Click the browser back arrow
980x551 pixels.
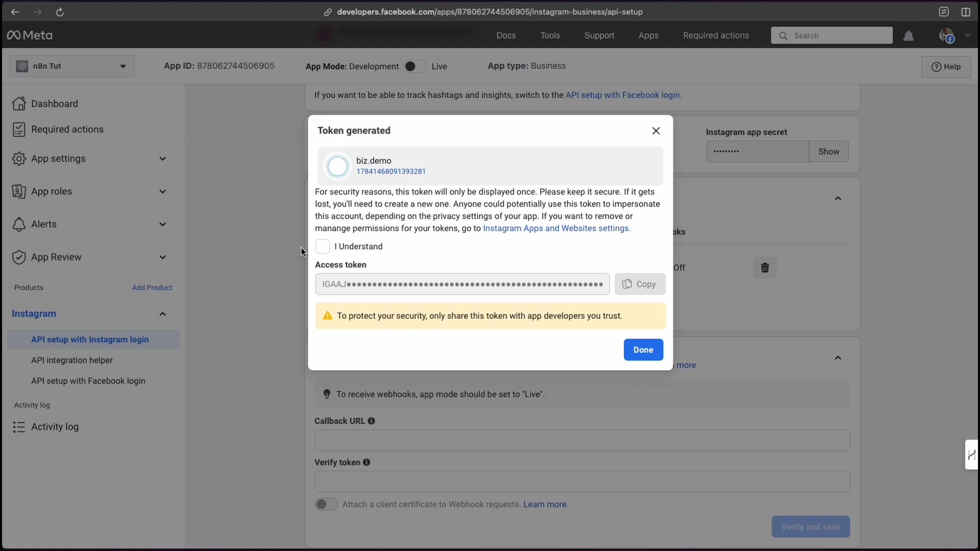[x=15, y=12]
